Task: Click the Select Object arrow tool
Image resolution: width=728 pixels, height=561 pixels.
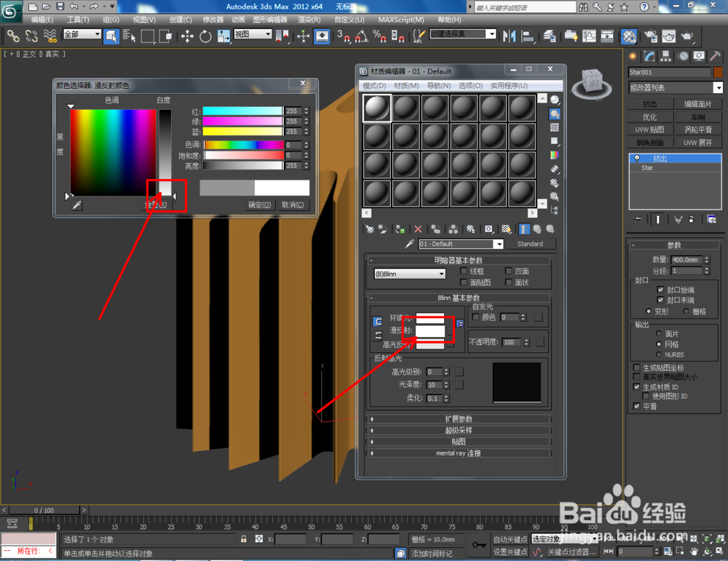Action: pyautogui.click(x=111, y=36)
